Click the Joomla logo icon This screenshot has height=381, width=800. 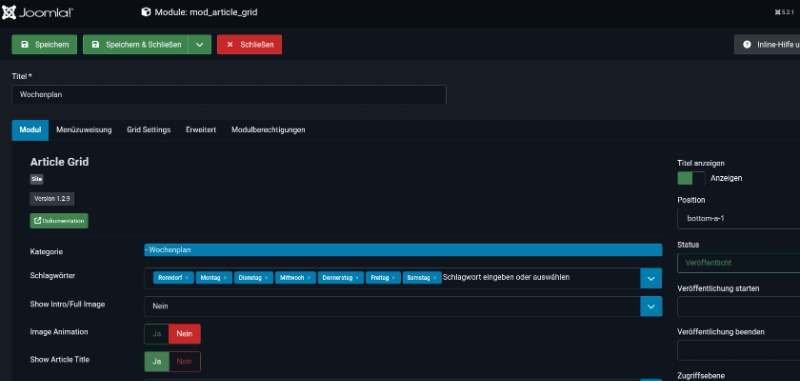coord(9,12)
